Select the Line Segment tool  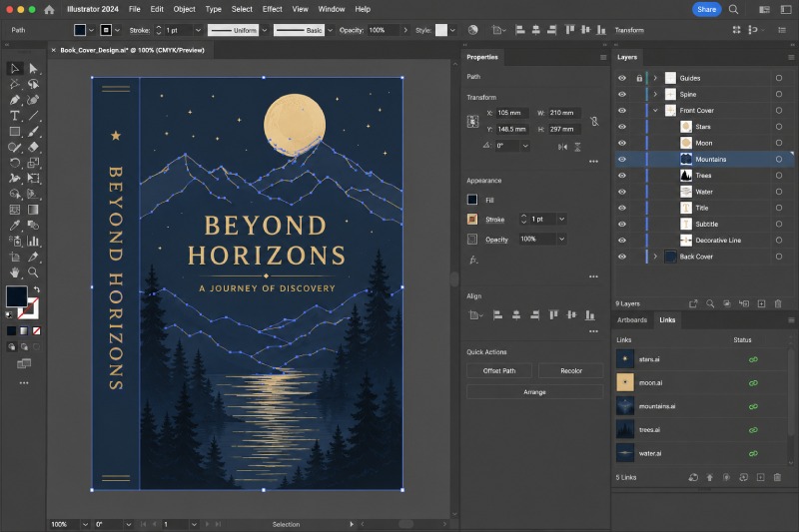(x=33, y=116)
